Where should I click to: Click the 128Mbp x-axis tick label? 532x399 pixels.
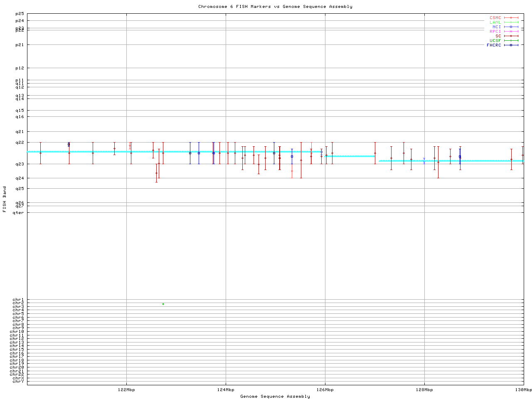click(424, 390)
